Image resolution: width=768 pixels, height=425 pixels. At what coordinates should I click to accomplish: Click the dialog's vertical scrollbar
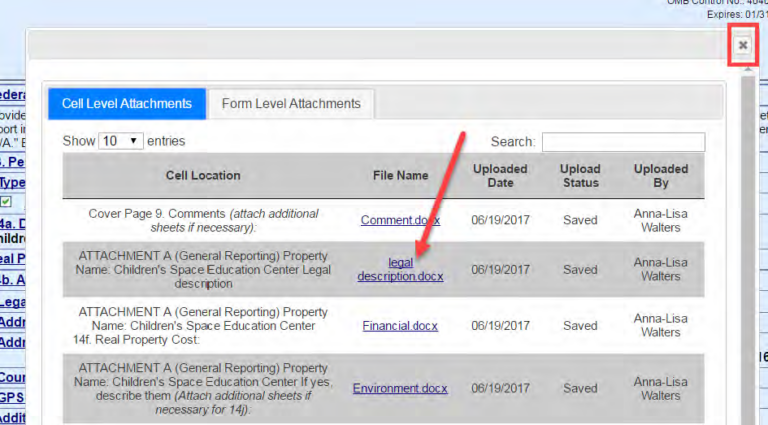[x=747, y=250]
